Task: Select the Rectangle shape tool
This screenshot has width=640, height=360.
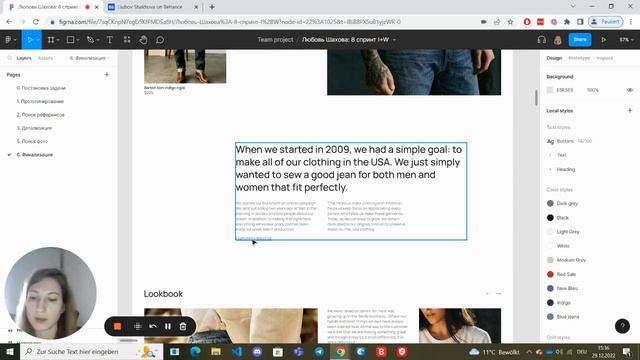Action: (70, 40)
